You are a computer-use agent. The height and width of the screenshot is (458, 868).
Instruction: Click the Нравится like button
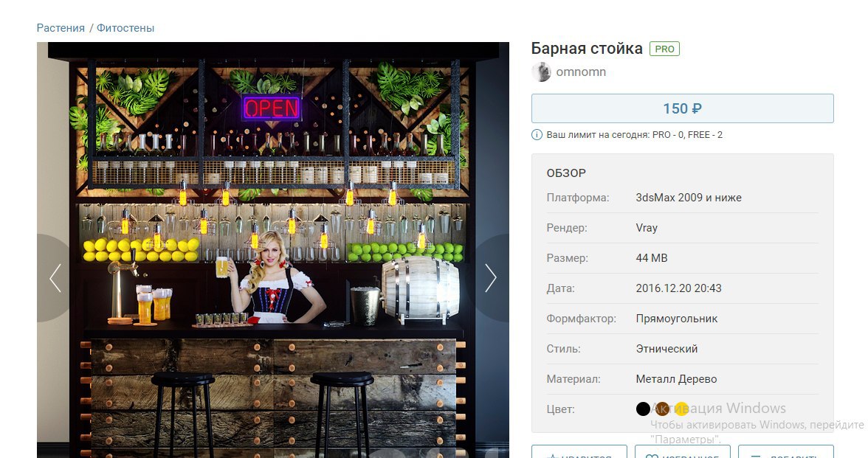coord(579,451)
